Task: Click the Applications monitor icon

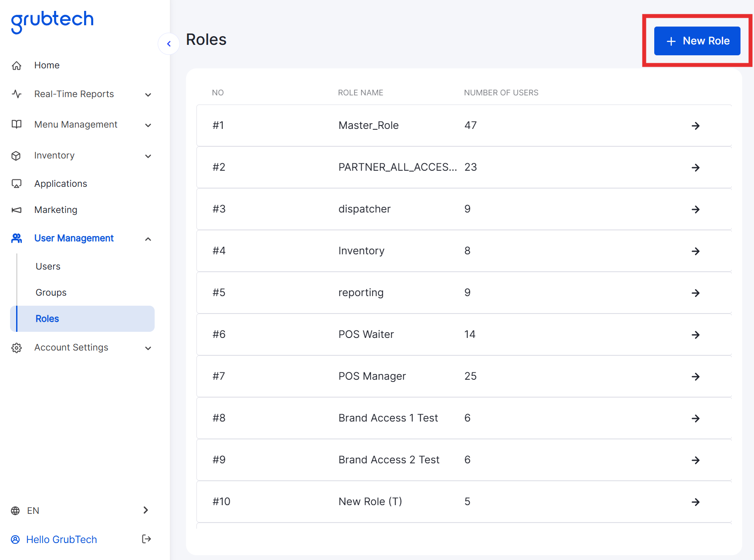Action: pos(17,184)
